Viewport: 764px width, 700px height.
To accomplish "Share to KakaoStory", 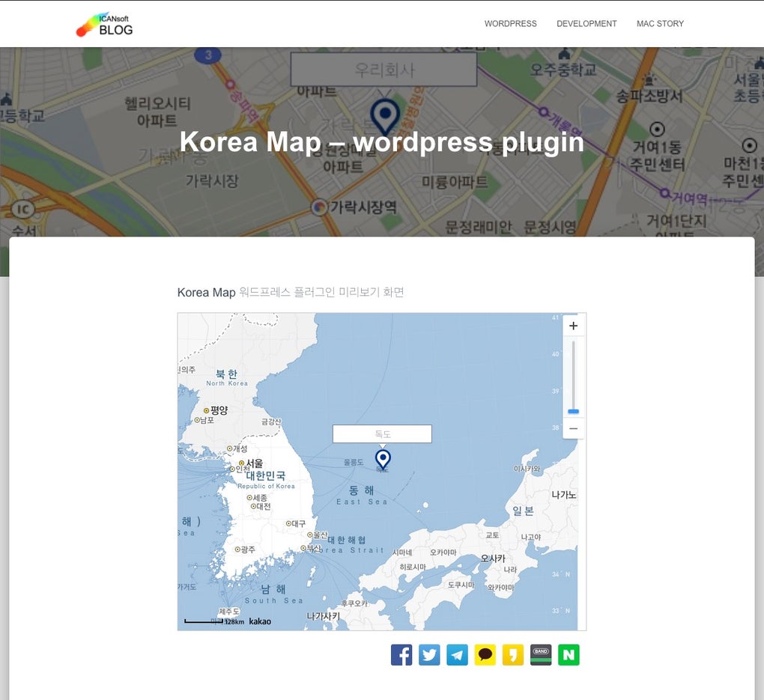I will click(x=512, y=654).
